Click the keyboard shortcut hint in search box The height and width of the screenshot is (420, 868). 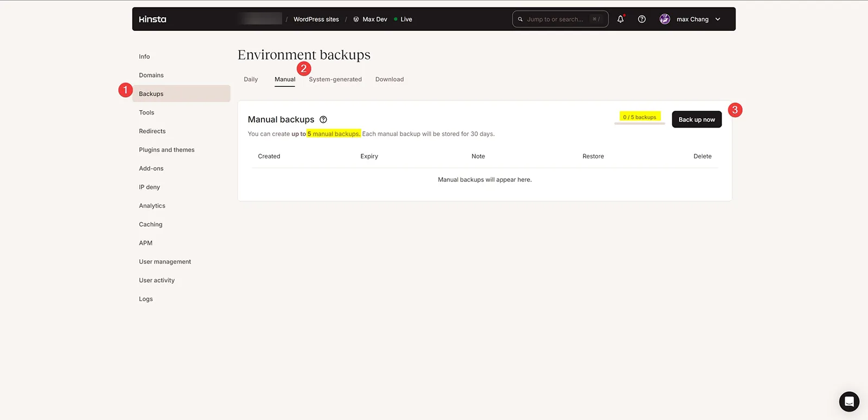596,19
